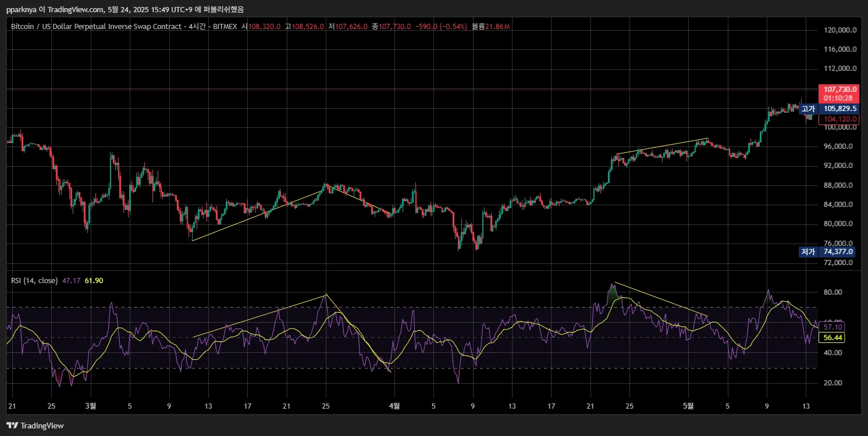Click the "100,000.0" price scale label
The image size is (868, 436).
[x=841, y=127]
